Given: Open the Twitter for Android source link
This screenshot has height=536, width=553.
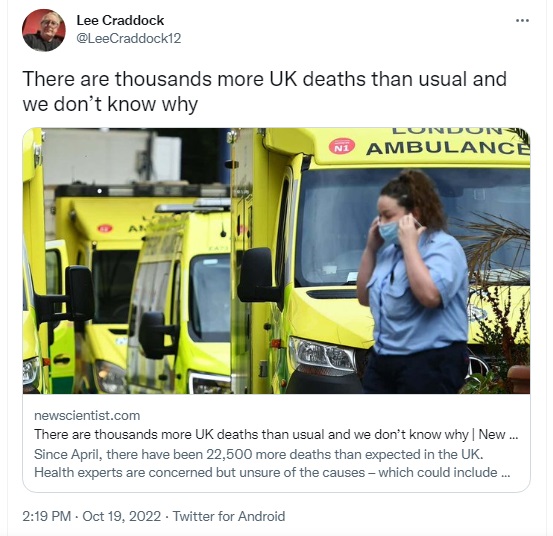Looking at the screenshot, I should pos(229,516).
